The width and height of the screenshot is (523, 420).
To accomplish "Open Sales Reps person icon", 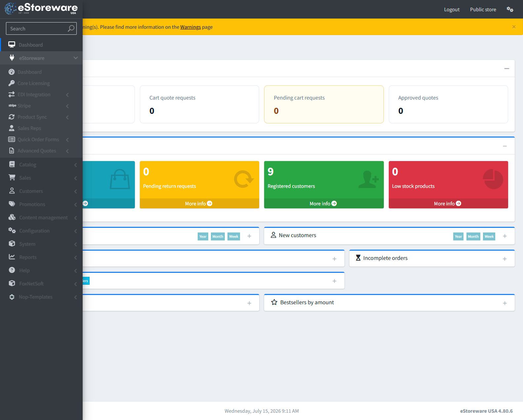I will click(x=12, y=128).
